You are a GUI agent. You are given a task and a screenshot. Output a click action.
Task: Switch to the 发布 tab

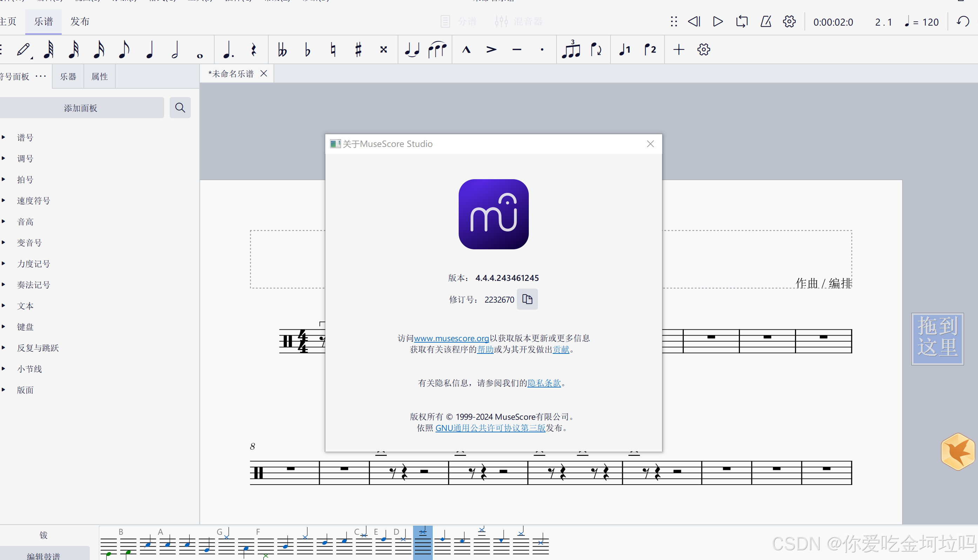click(x=80, y=21)
